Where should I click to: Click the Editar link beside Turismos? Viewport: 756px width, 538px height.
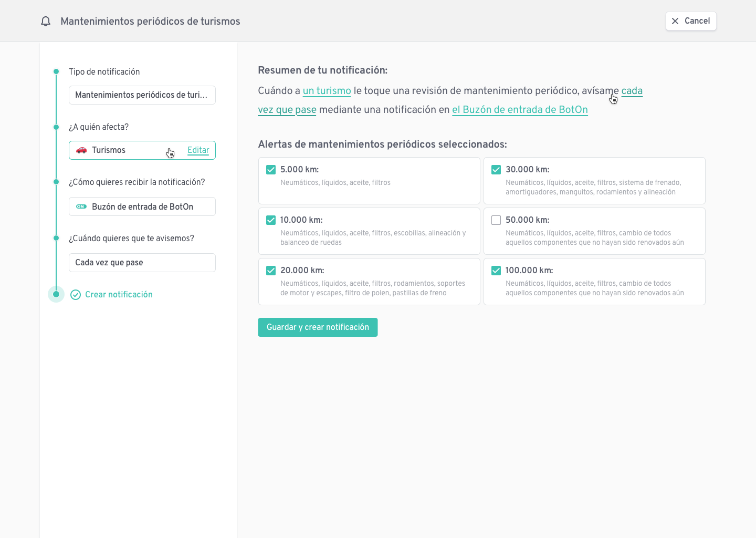click(x=198, y=150)
